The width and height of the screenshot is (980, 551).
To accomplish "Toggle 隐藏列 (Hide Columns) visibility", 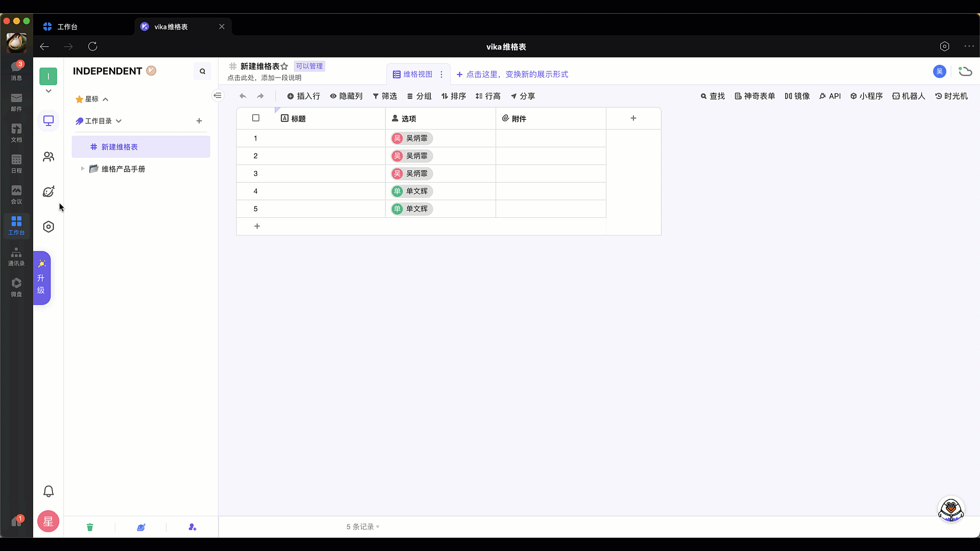I will [x=346, y=96].
